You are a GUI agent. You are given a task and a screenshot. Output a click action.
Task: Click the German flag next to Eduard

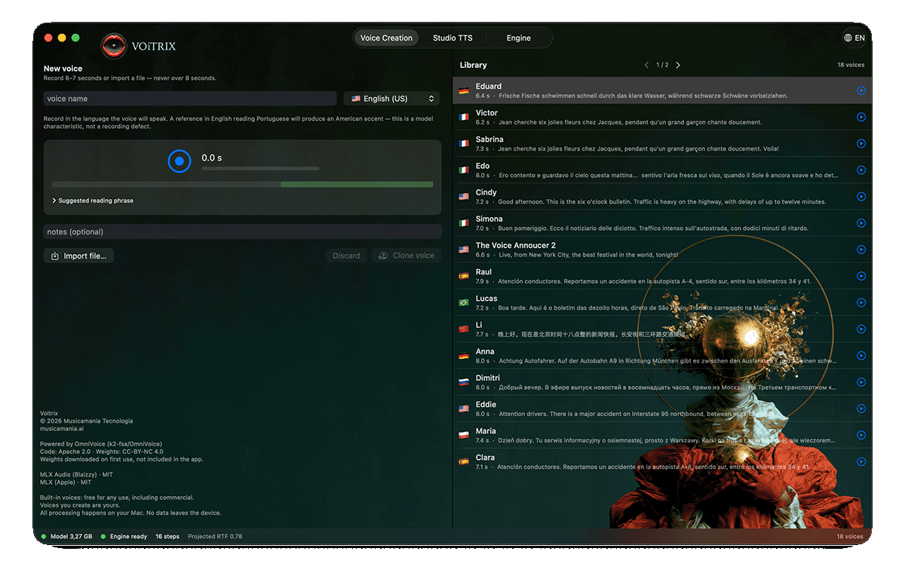[464, 90]
